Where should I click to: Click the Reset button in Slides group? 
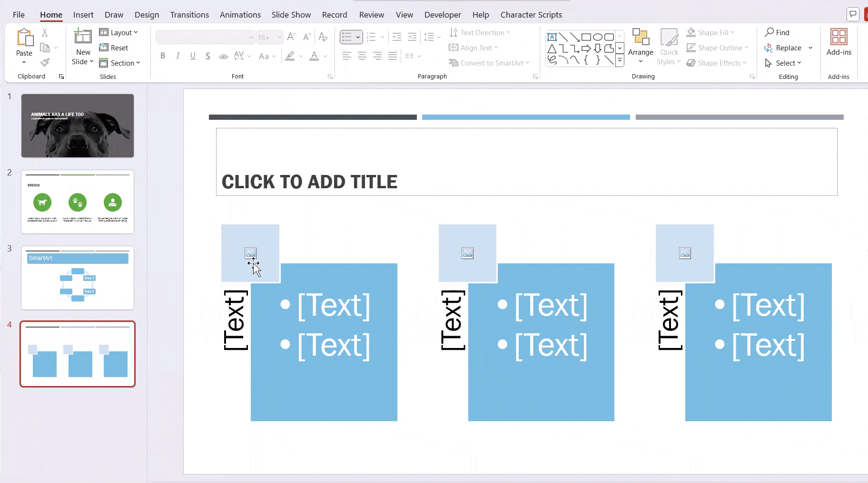(x=115, y=48)
